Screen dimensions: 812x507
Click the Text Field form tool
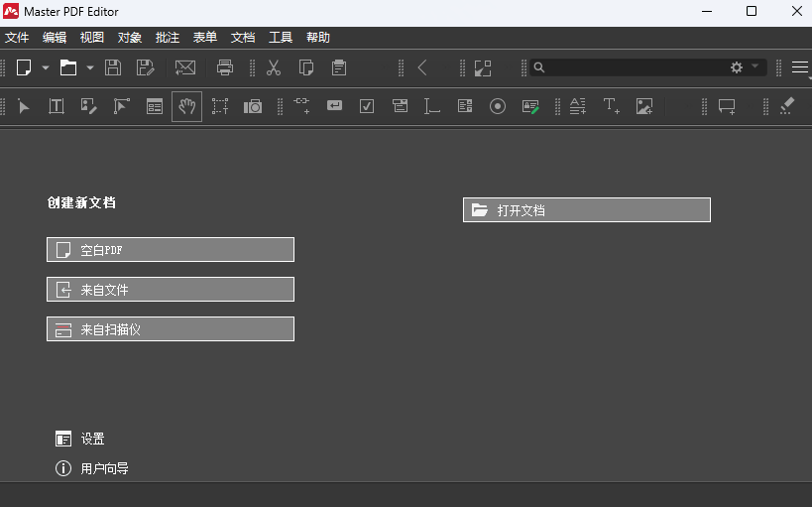pyautogui.click(x=432, y=107)
